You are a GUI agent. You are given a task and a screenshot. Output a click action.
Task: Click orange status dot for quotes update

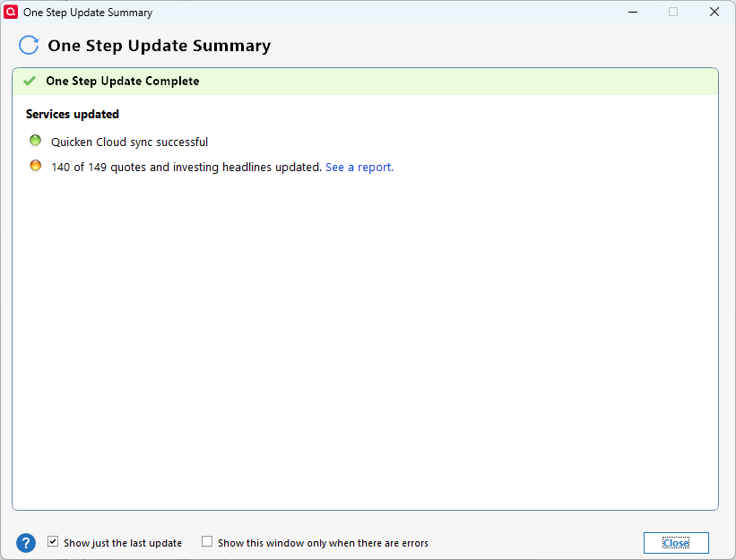35,166
